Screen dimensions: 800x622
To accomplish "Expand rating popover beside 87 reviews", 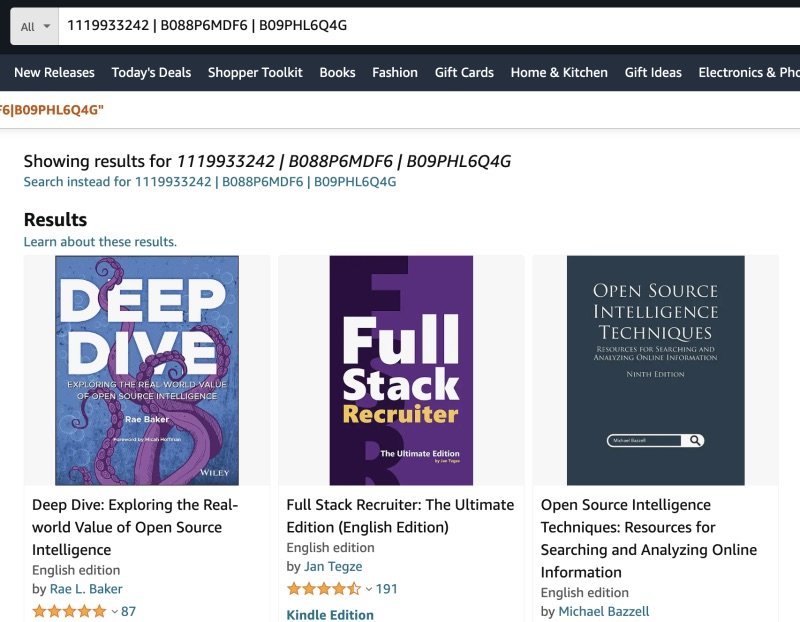I will (114, 611).
